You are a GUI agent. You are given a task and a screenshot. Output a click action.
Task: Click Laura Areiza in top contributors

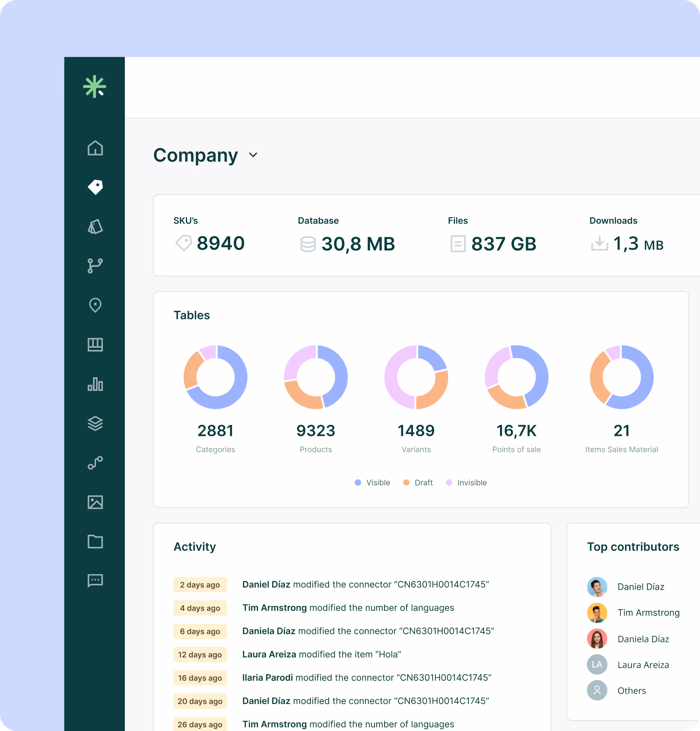click(643, 665)
